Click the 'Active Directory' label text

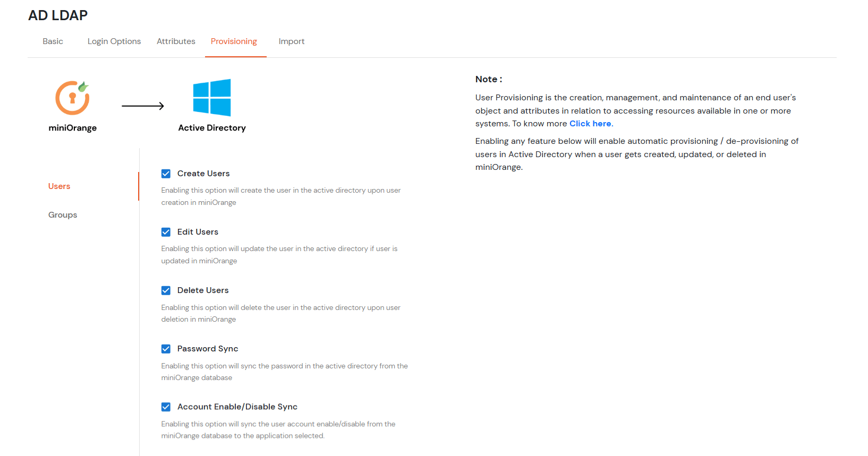(212, 128)
